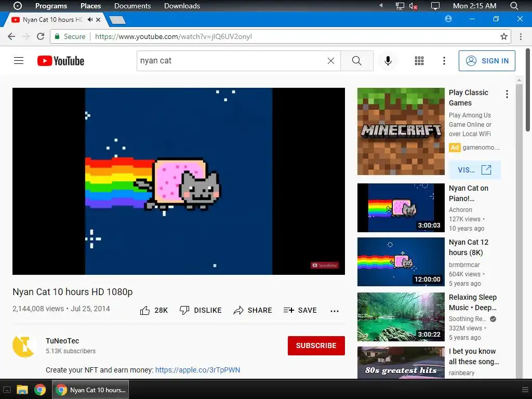The height and width of the screenshot is (399, 532).
Task: Click the magnifier search button
Action: point(356,61)
